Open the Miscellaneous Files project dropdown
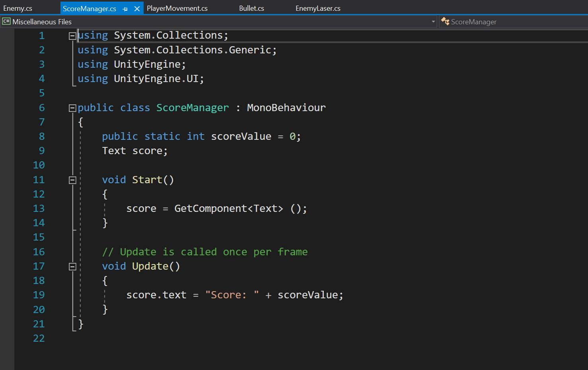 click(433, 22)
